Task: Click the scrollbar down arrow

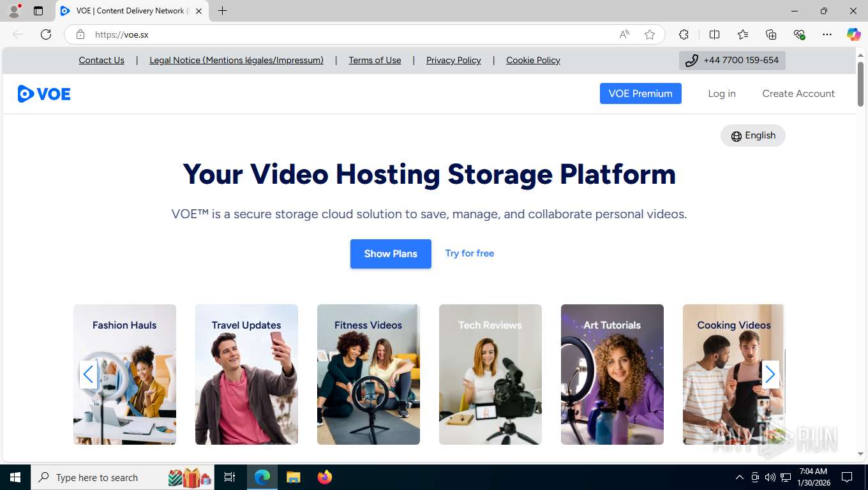Action: 860,454
